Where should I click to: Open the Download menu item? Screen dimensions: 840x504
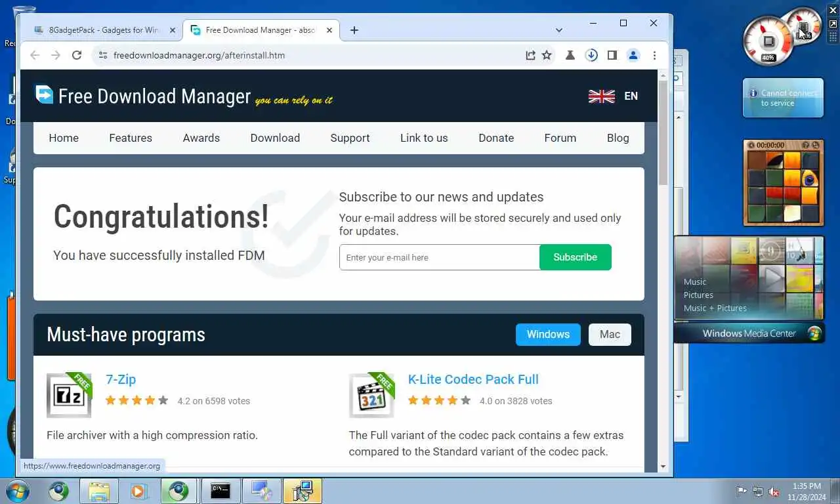275,138
